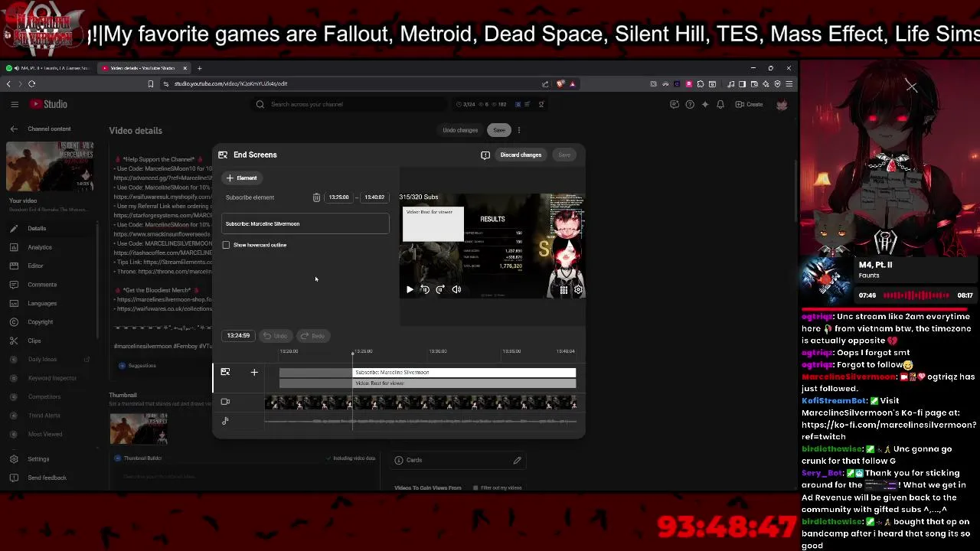Edit the Subscribe element end time 13:40:02

tap(374, 197)
